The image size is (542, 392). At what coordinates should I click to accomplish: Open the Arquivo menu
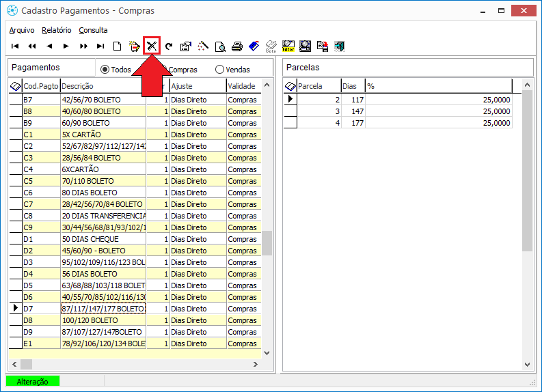click(x=22, y=30)
